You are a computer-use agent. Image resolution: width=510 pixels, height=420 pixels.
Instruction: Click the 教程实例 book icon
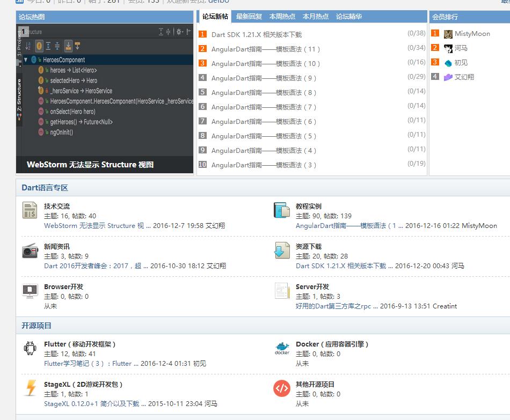[282, 210]
